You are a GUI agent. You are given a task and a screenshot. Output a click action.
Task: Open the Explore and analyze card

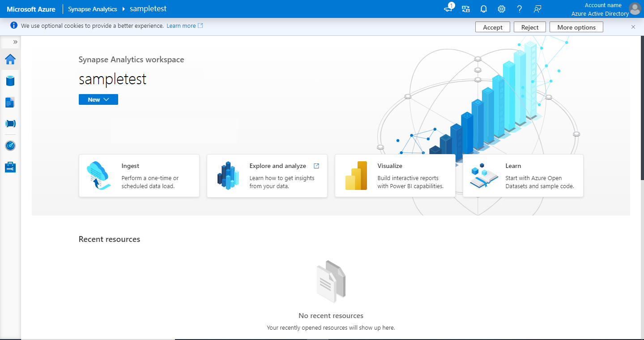[267, 176]
